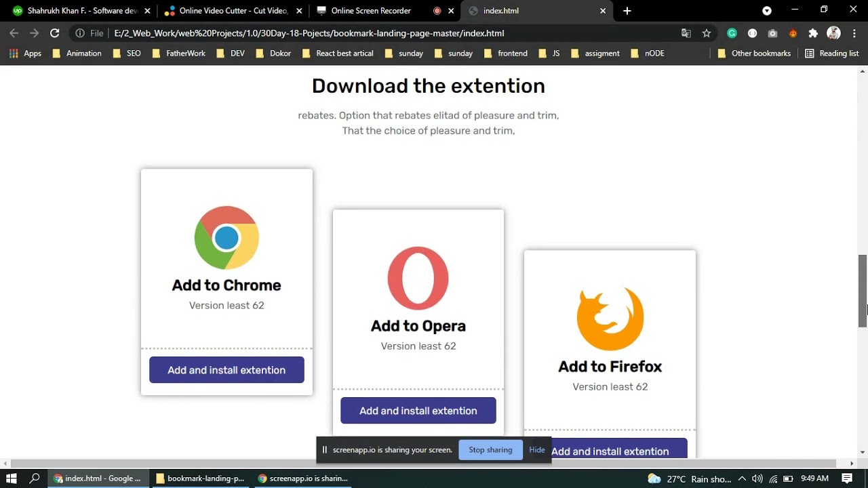This screenshot has height=488, width=868.
Task: Open the Dokor bookmarks folder
Action: [273, 54]
